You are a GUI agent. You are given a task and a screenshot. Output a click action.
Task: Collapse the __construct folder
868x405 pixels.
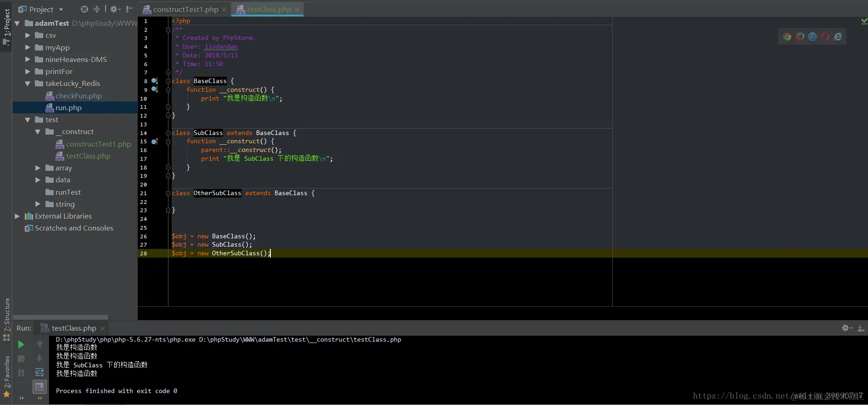pyautogui.click(x=38, y=132)
